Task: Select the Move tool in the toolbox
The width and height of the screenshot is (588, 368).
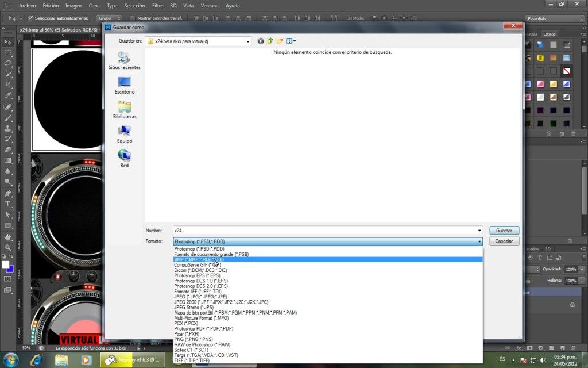Action: [7, 41]
